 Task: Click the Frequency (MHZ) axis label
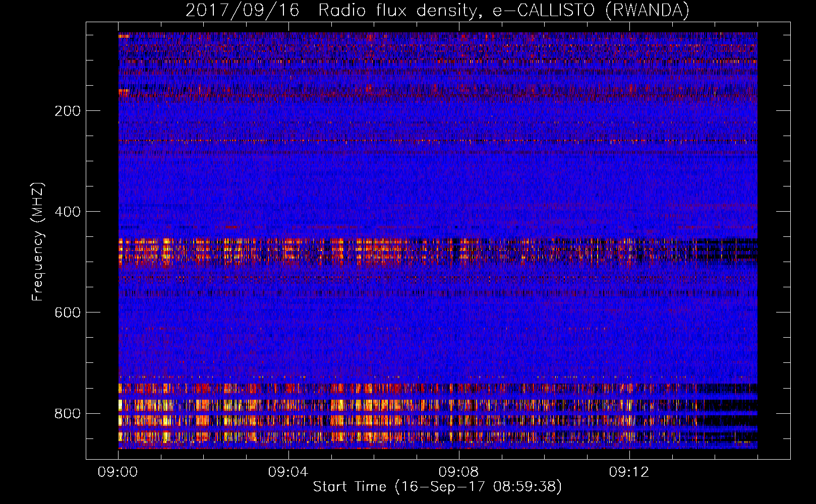pos(38,242)
